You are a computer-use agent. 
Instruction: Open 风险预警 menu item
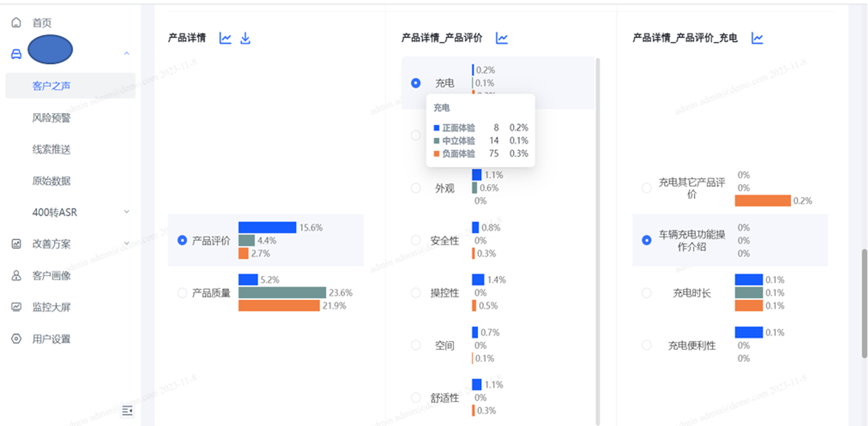coord(52,118)
